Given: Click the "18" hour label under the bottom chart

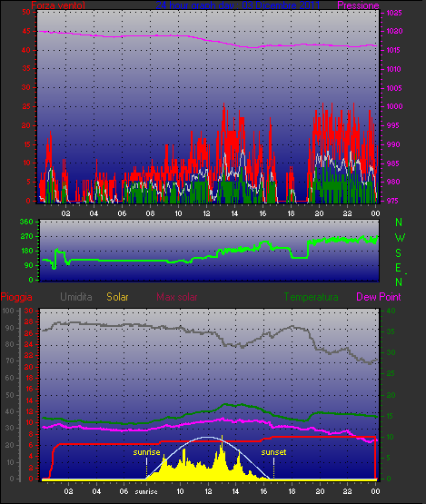Looking at the screenshot, I should pos(292,491).
